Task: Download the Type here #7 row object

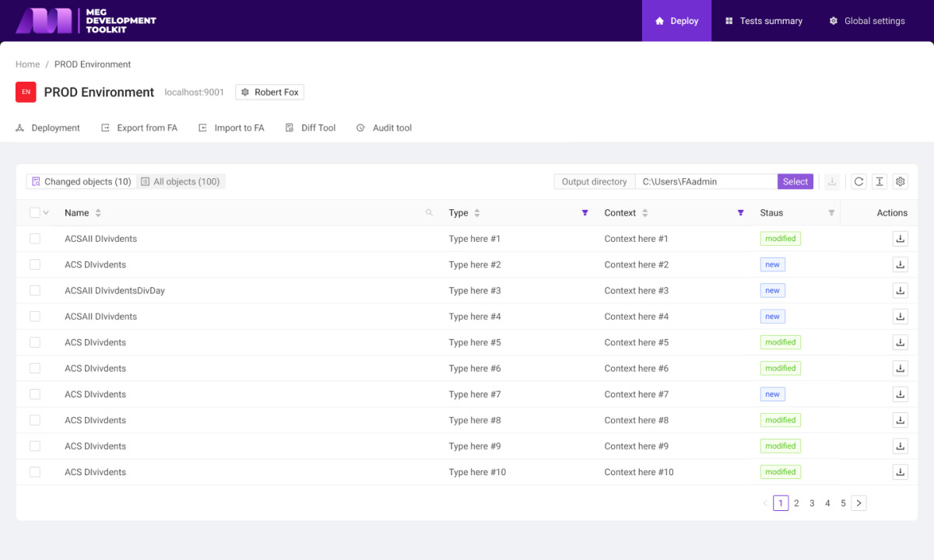Action: tap(900, 394)
